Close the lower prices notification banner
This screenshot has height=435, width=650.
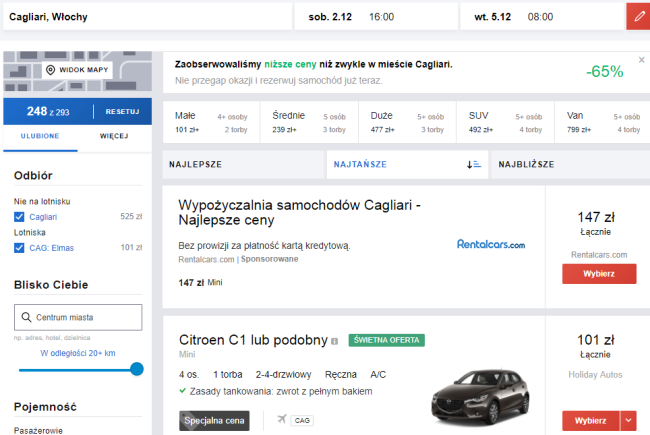tap(641, 60)
